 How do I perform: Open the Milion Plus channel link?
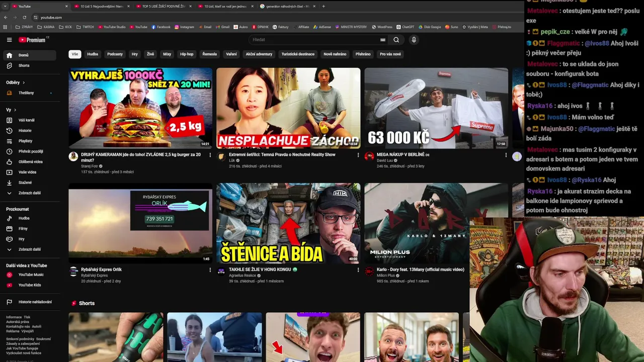[x=386, y=276]
